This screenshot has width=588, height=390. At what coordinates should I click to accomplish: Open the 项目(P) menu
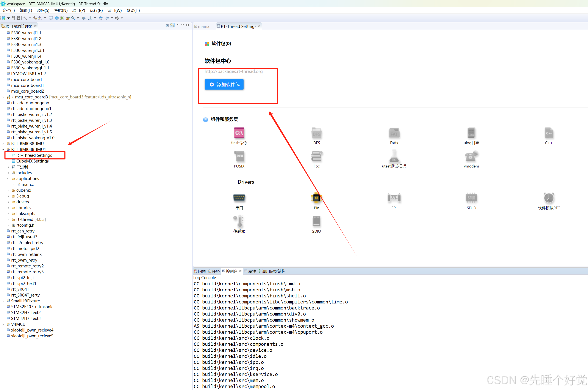click(x=78, y=10)
